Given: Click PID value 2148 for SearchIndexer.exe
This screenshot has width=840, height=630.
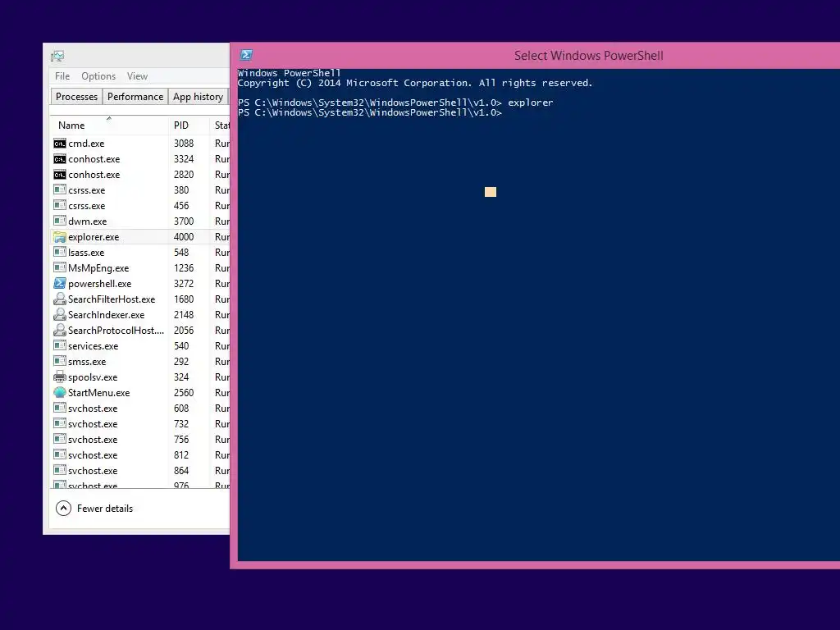Looking at the screenshot, I should 184,314.
